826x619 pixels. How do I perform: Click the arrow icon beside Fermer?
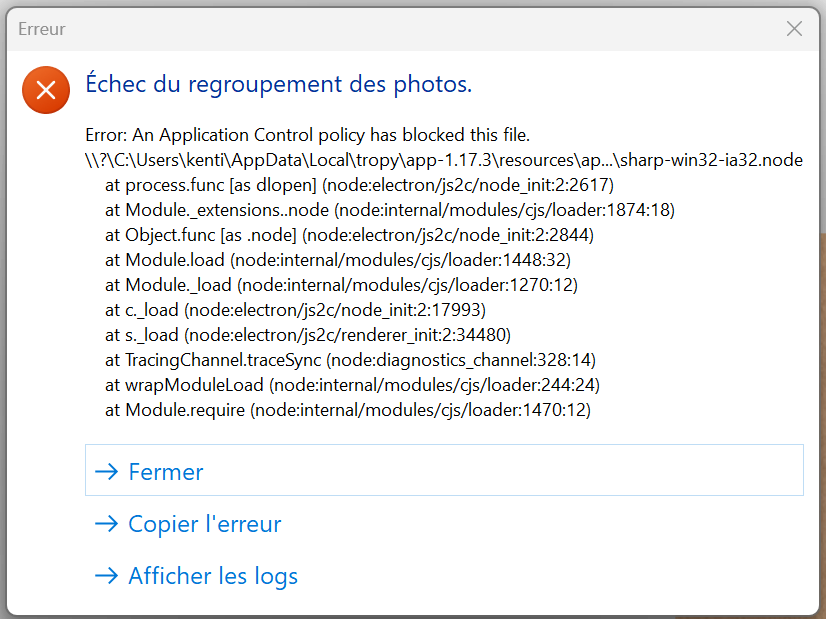click(x=106, y=472)
